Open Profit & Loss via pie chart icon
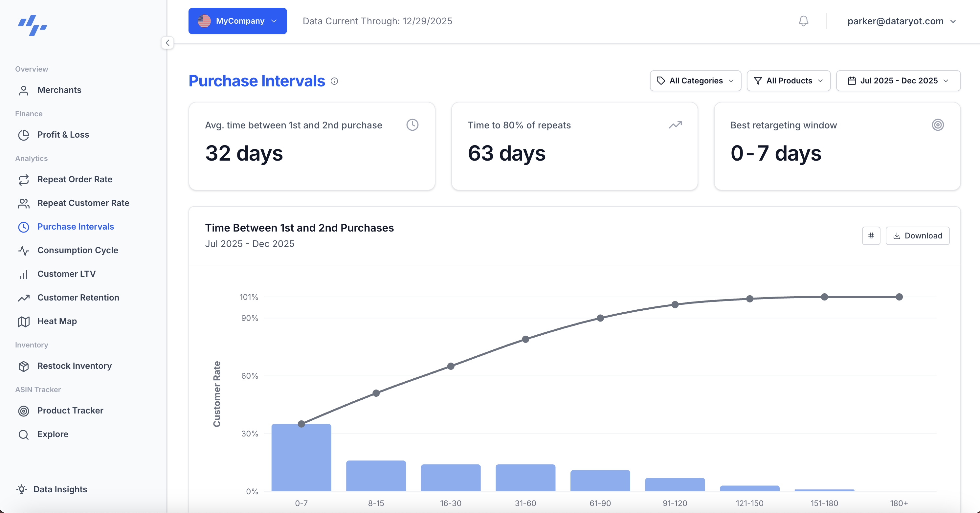This screenshot has height=513, width=980. click(24, 135)
